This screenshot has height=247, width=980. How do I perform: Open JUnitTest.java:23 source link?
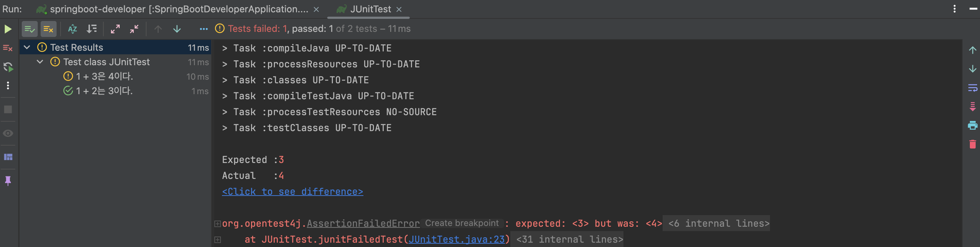[x=456, y=239]
